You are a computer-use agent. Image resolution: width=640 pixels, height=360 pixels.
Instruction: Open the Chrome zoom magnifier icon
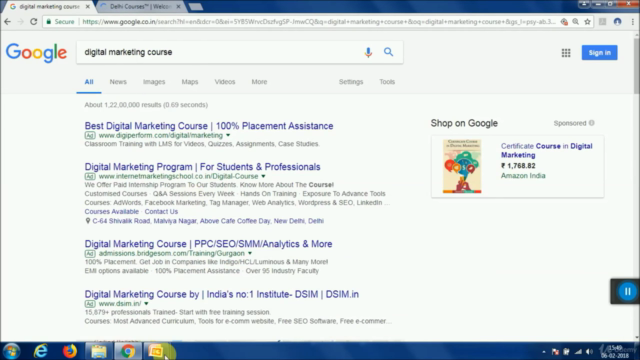point(576,22)
